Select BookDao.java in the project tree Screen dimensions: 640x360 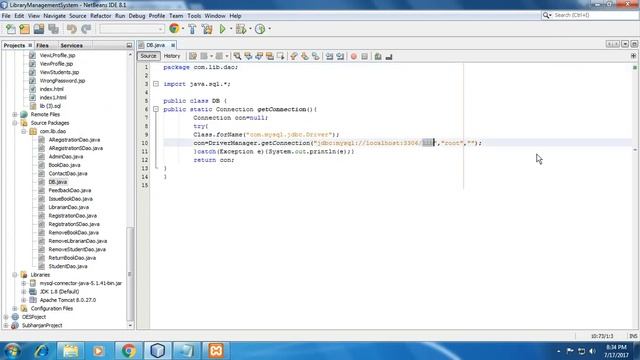64,165
